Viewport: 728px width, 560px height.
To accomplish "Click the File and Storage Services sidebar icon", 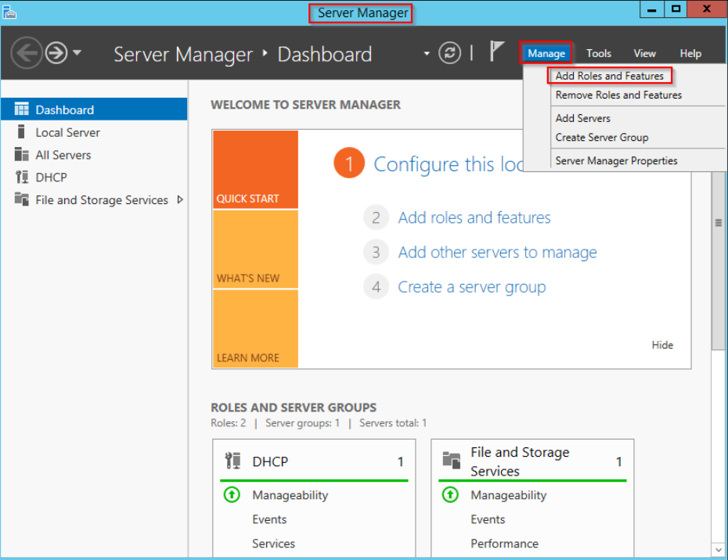I will pyautogui.click(x=21, y=199).
